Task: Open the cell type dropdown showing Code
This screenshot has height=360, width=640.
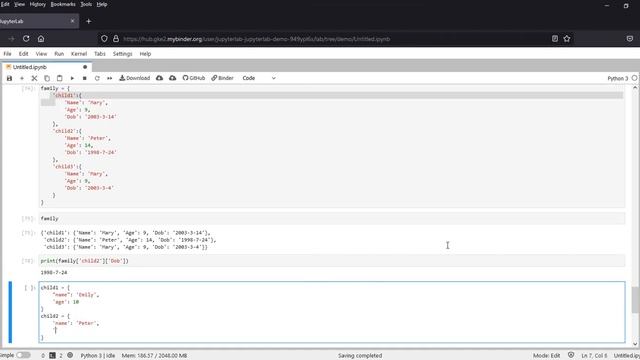Action: [x=259, y=78]
